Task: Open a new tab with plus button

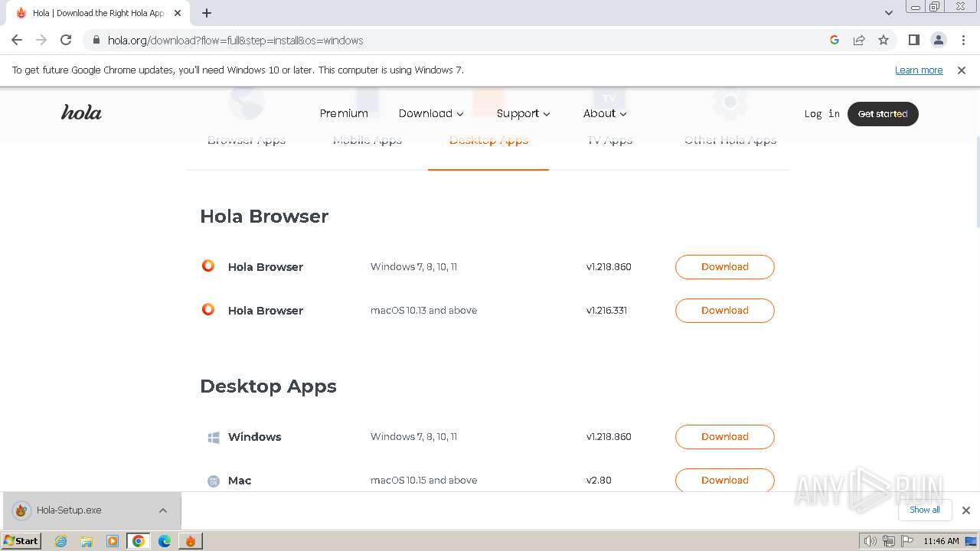Action: pyautogui.click(x=207, y=13)
